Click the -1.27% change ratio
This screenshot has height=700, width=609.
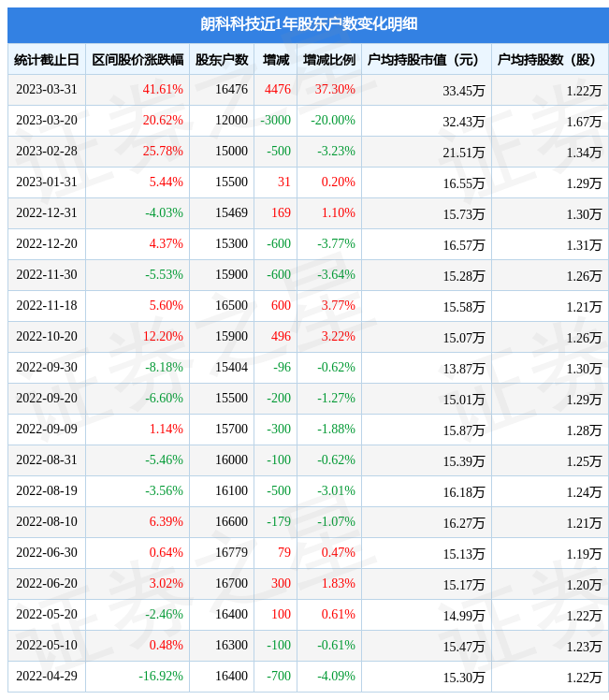coord(337,398)
